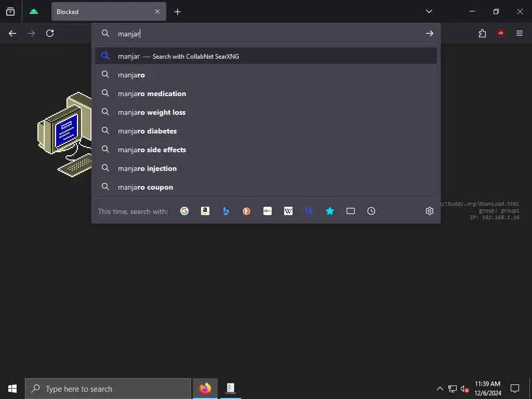Search this time with Bing
Viewport: 532px width, 399px height.
[x=226, y=211]
